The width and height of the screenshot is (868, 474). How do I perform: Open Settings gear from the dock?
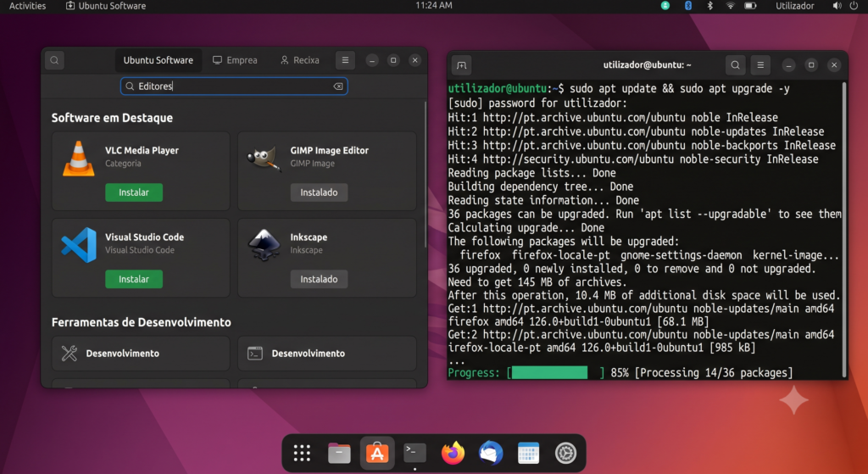[565, 453]
